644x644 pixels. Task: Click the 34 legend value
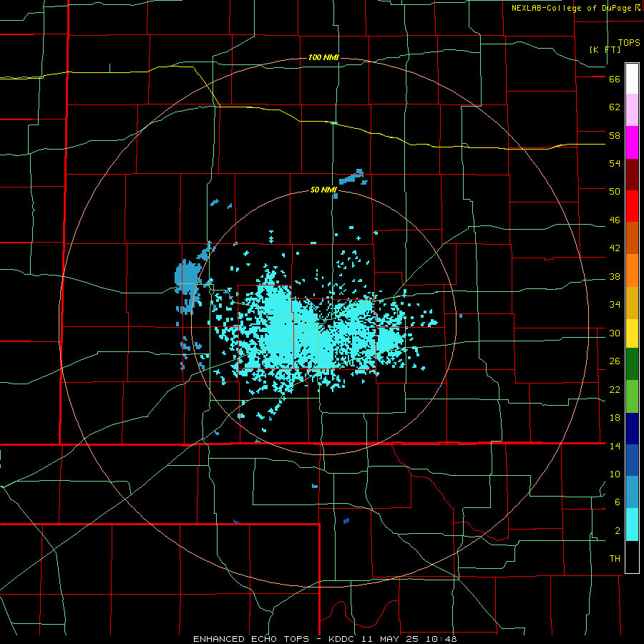(615, 305)
